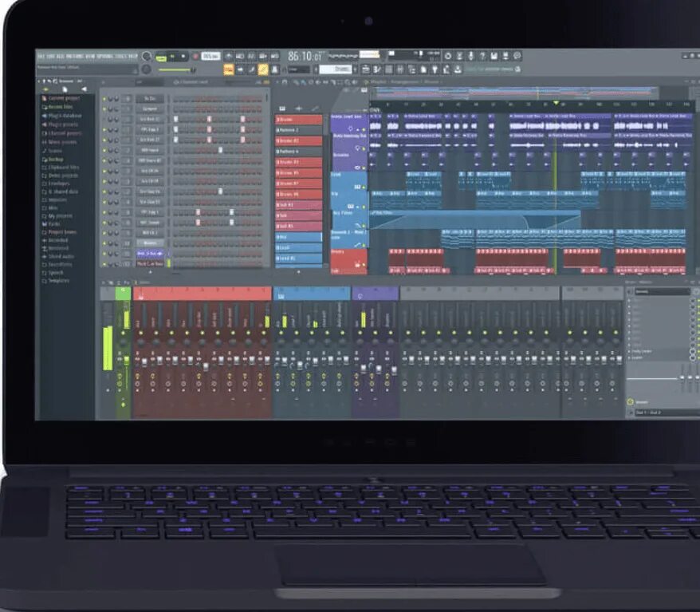700x612 pixels.
Task: Open the snap 'Line' dropdown in toolbar
Action: (298, 69)
